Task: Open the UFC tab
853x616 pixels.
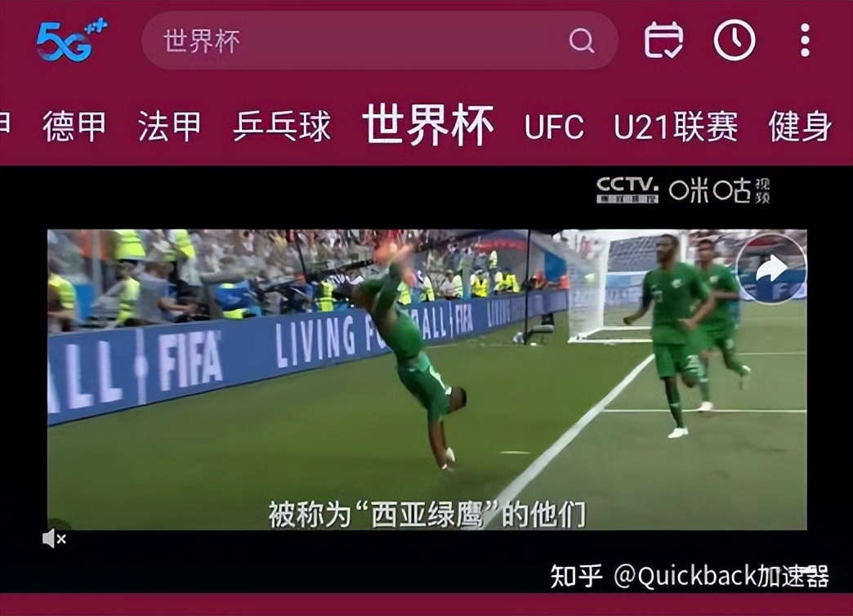Action: [554, 127]
